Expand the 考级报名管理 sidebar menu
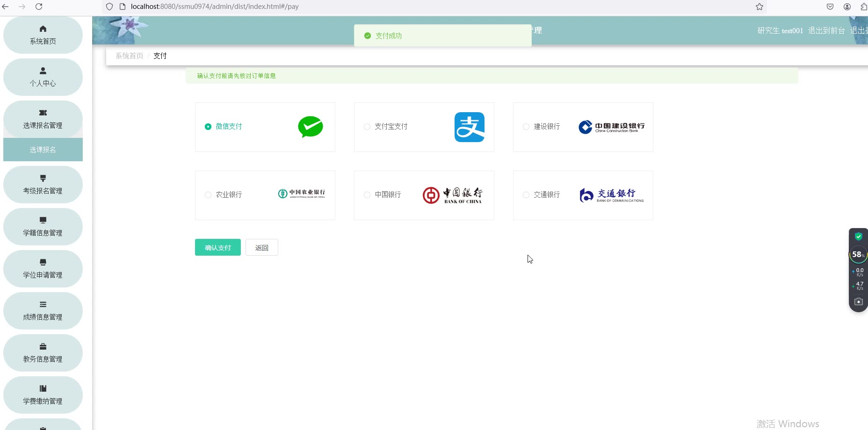The height and width of the screenshot is (430, 868). [43, 185]
